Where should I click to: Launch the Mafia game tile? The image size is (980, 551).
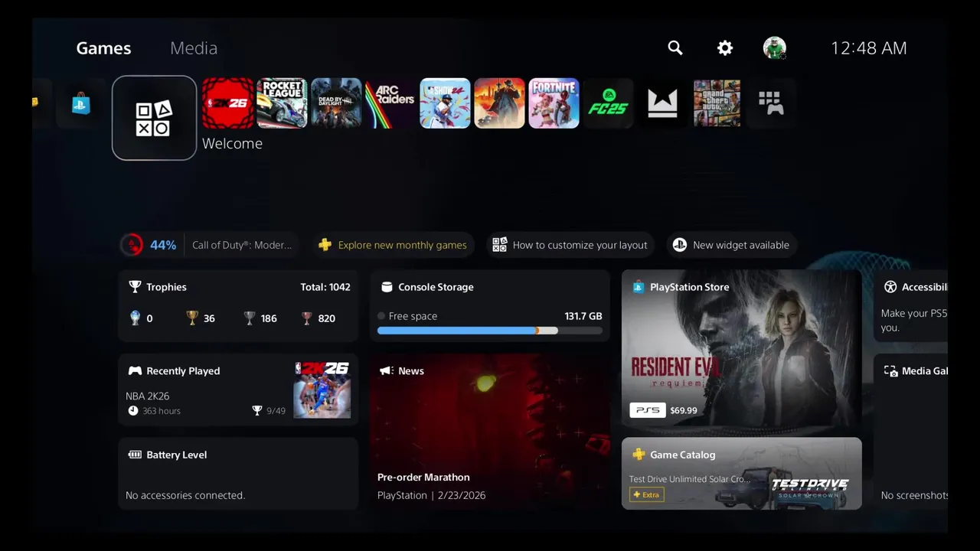pos(499,103)
